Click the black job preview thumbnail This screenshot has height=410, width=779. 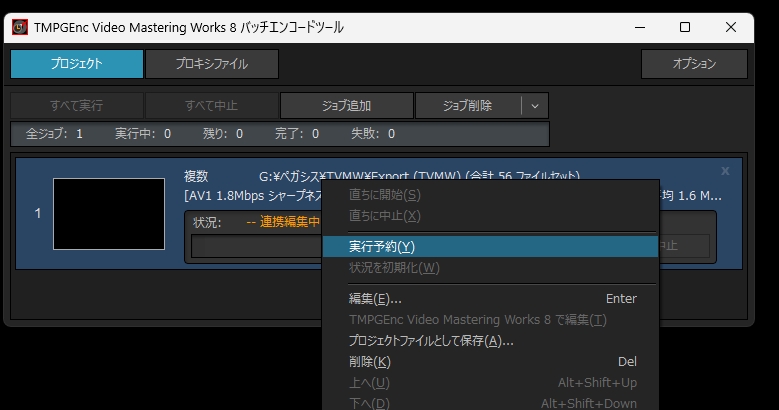click(109, 214)
